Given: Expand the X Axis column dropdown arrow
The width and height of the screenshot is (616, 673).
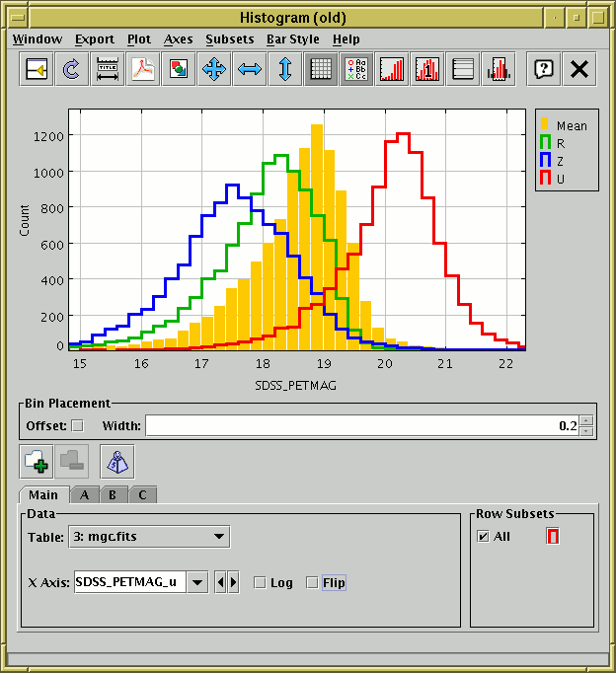Looking at the screenshot, I should click(197, 582).
